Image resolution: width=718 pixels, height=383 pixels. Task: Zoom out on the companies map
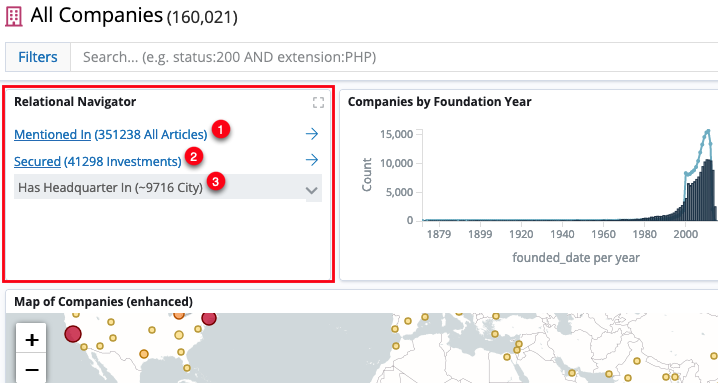pyautogui.click(x=31, y=369)
